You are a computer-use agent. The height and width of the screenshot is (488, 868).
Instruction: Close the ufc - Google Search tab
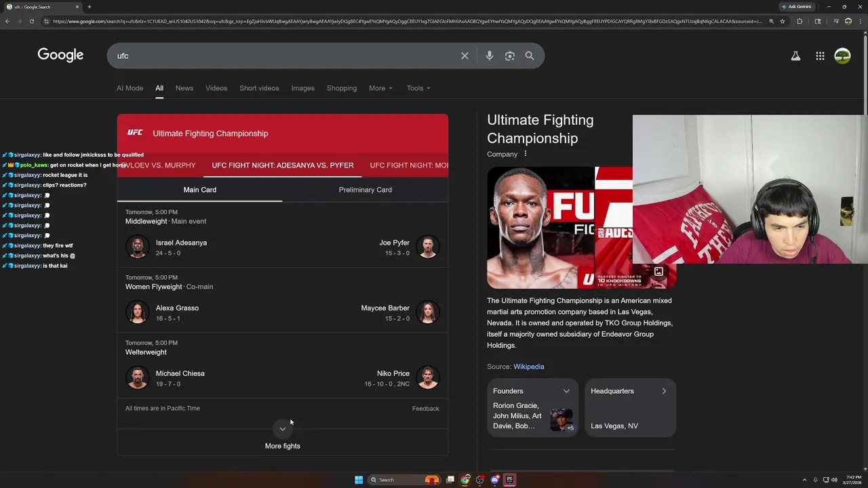tap(77, 7)
